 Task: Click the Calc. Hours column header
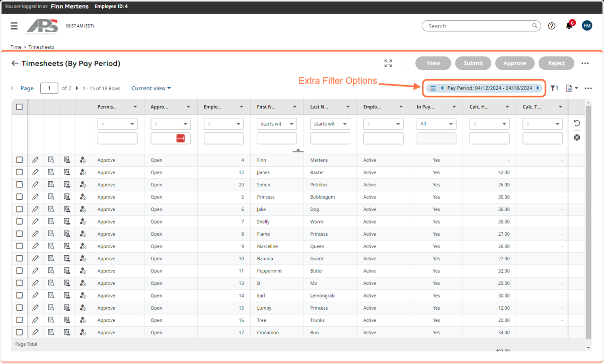coord(489,107)
